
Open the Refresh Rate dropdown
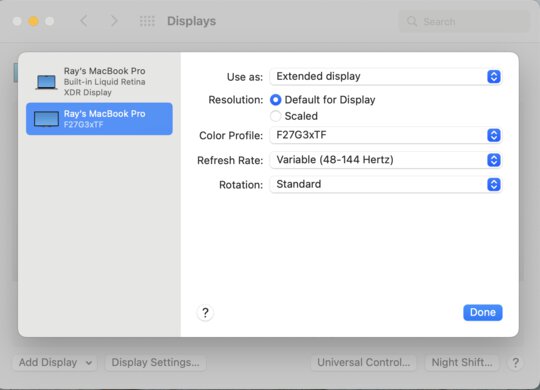coord(385,160)
